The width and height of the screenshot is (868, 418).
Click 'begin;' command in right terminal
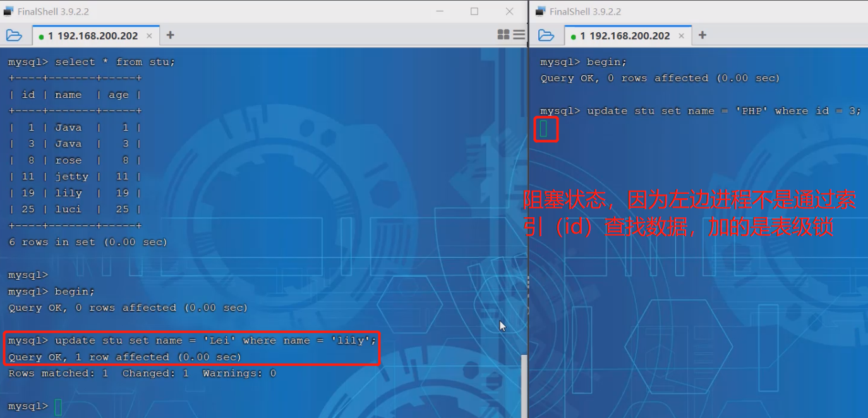click(x=606, y=62)
